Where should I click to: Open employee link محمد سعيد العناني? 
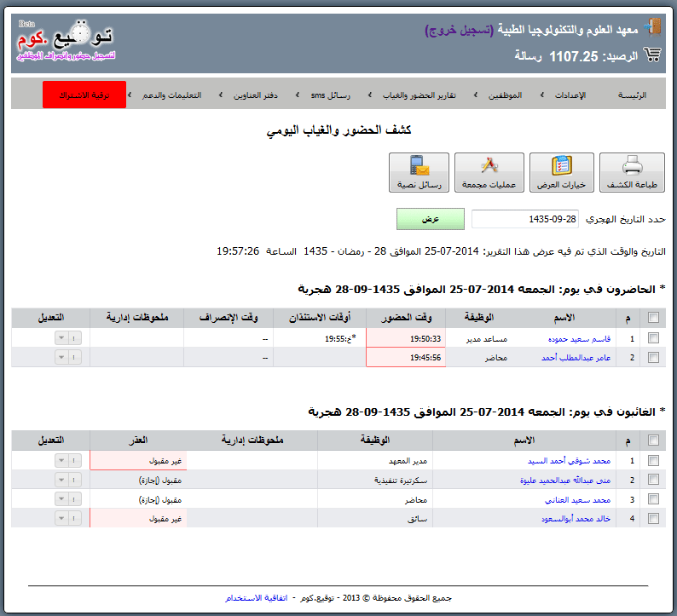click(x=578, y=499)
